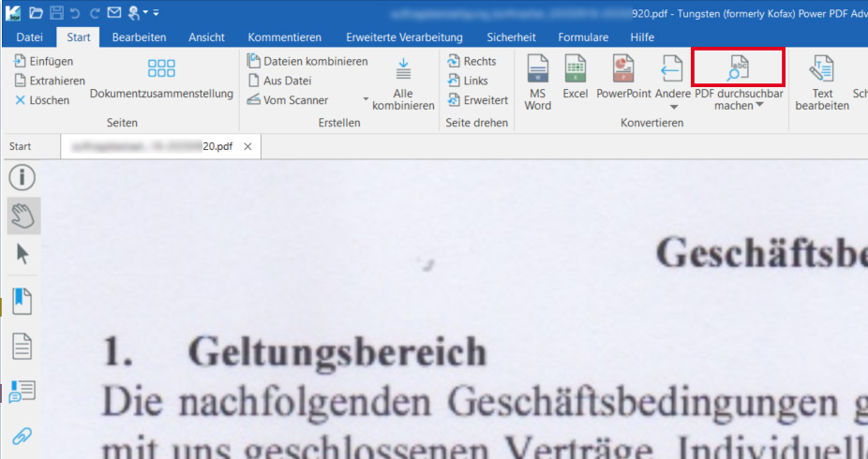Convert PDF to Excel
Image resolution: width=868 pixels, height=459 pixels.
pos(575,77)
